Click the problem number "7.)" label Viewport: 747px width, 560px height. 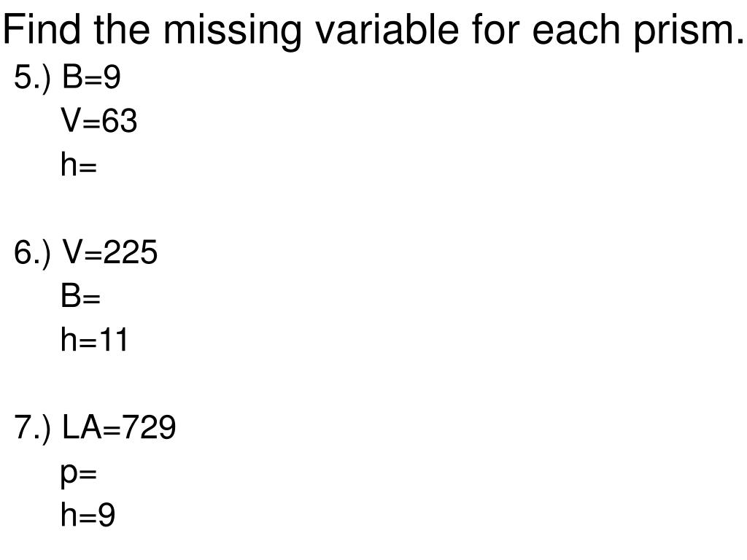tap(33, 428)
